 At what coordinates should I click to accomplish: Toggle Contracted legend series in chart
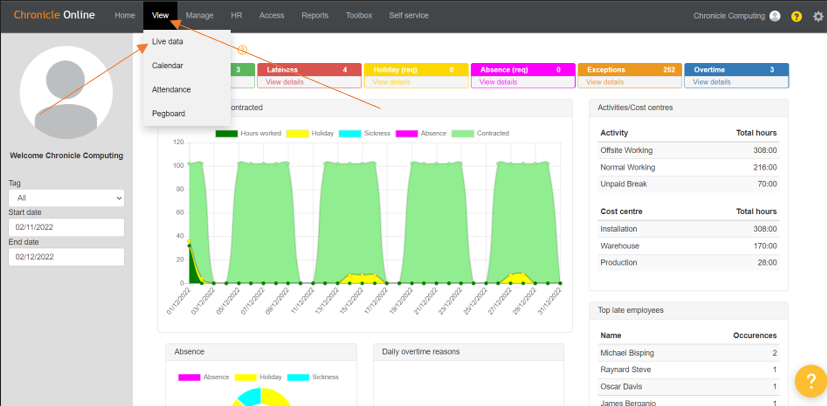pos(480,133)
